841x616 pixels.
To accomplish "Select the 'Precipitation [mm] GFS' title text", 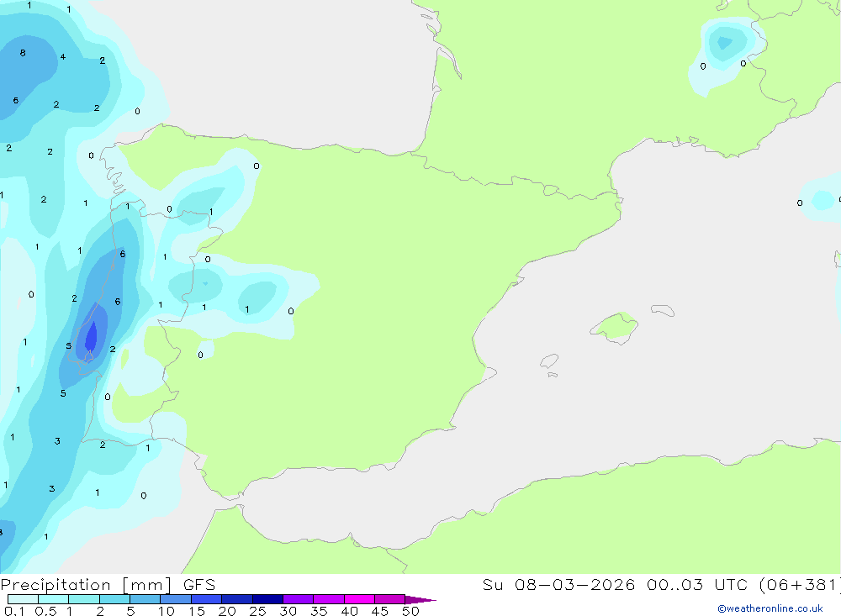I will (x=108, y=585).
